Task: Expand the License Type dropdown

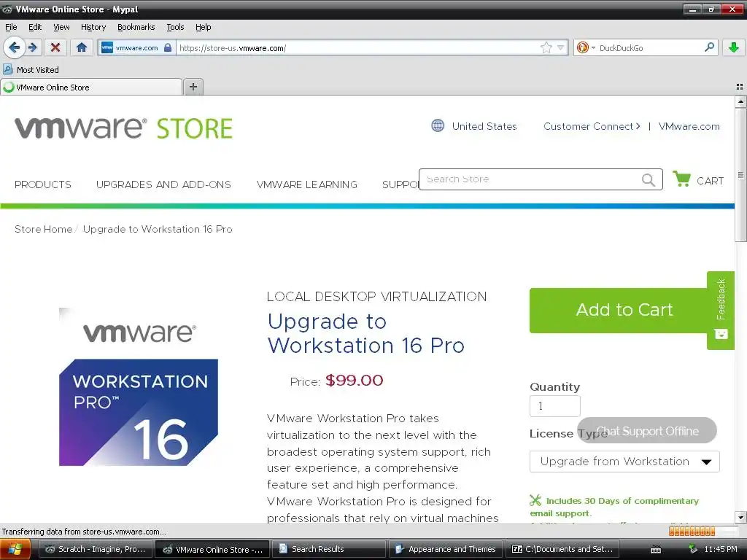Action: [624, 462]
